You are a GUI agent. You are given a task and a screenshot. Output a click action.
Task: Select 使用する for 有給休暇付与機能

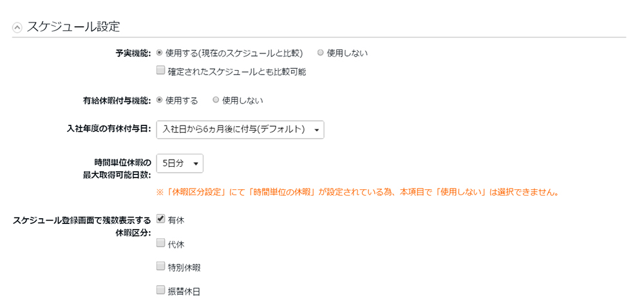tap(160, 100)
